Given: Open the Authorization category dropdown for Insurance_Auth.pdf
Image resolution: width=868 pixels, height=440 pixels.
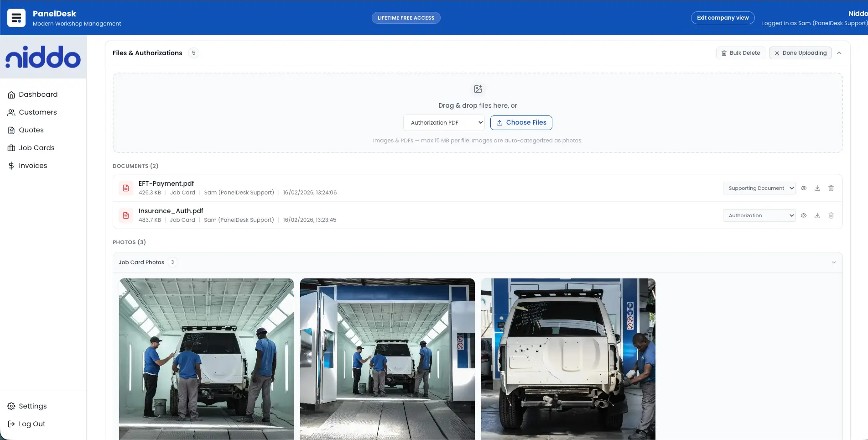Looking at the screenshot, I should click(759, 215).
